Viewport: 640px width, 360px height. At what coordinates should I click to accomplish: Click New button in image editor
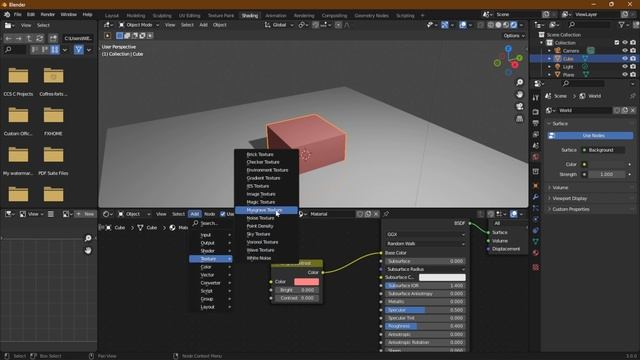(x=85, y=214)
